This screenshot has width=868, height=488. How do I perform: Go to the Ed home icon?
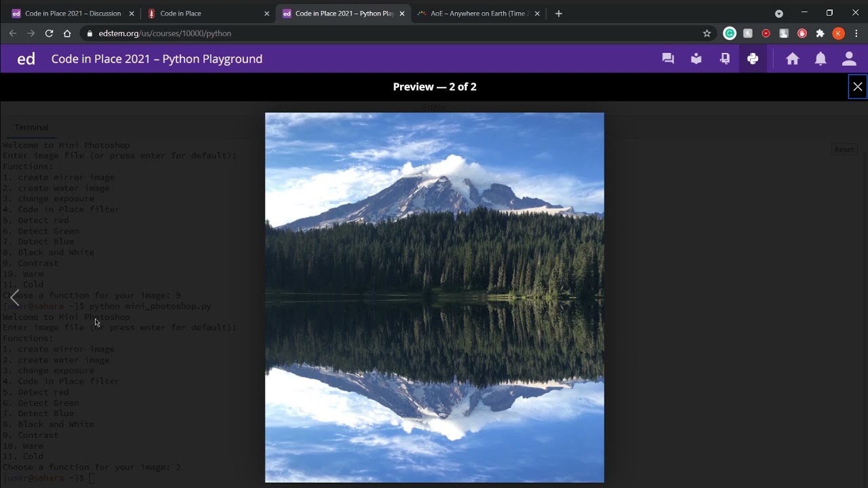pos(793,59)
